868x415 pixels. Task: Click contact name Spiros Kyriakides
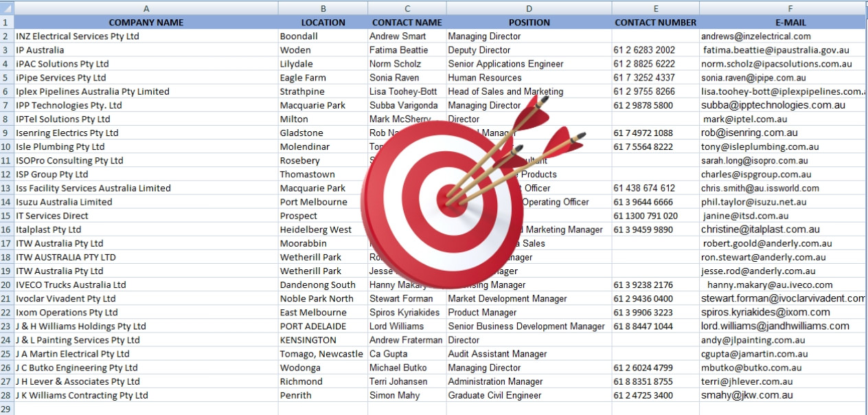(x=407, y=313)
